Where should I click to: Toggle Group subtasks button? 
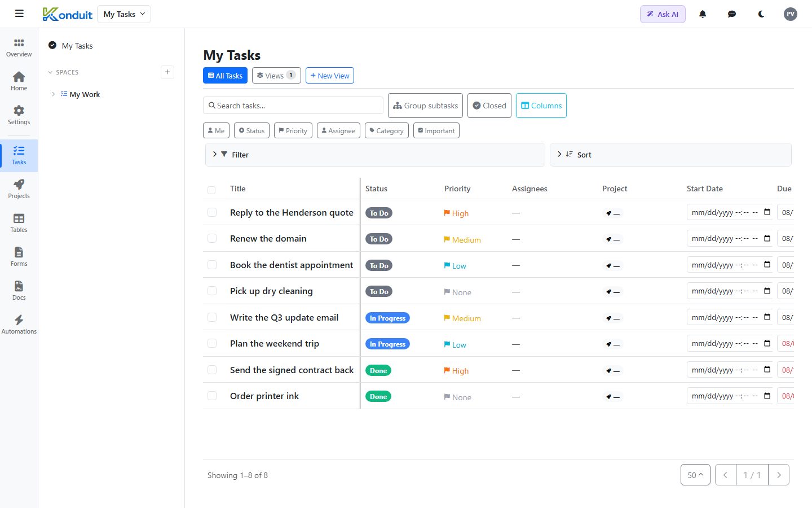(426, 106)
